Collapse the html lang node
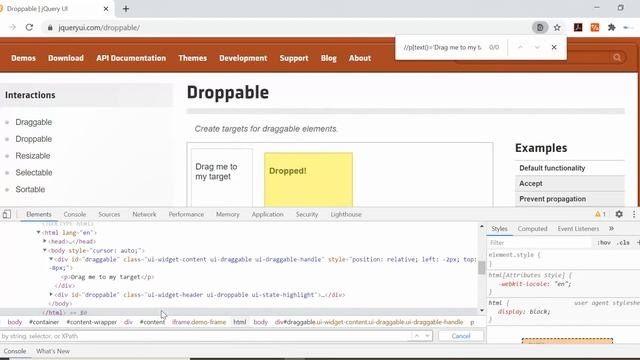 pyautogui.click(x=38, y=232)
